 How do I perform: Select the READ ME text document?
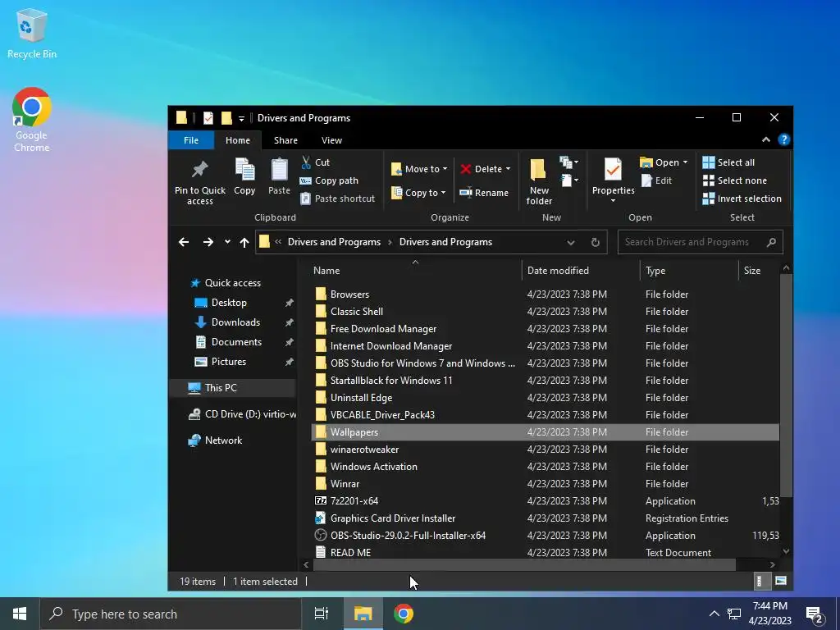(x=545, y=552)
